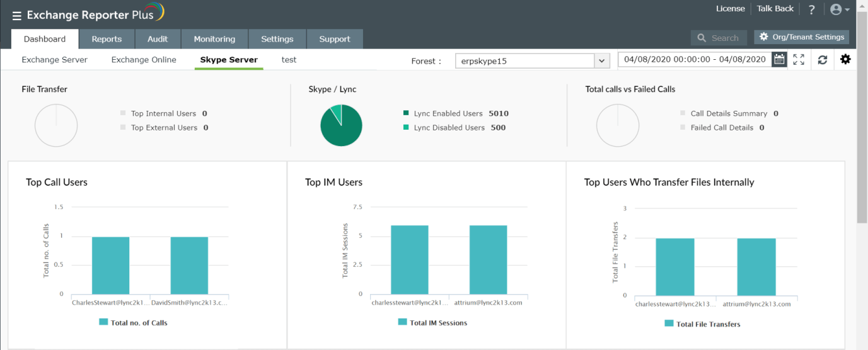The width and height of the screenshot is (868, 350).
Task: Select the Dashboard tab
Action: [x=45, y=39]
